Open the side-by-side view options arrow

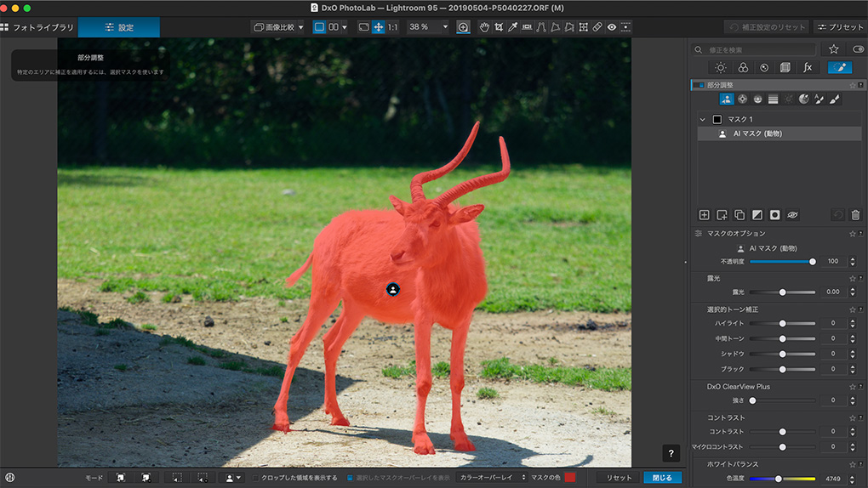pyautogui.click(x=345, y=27)
